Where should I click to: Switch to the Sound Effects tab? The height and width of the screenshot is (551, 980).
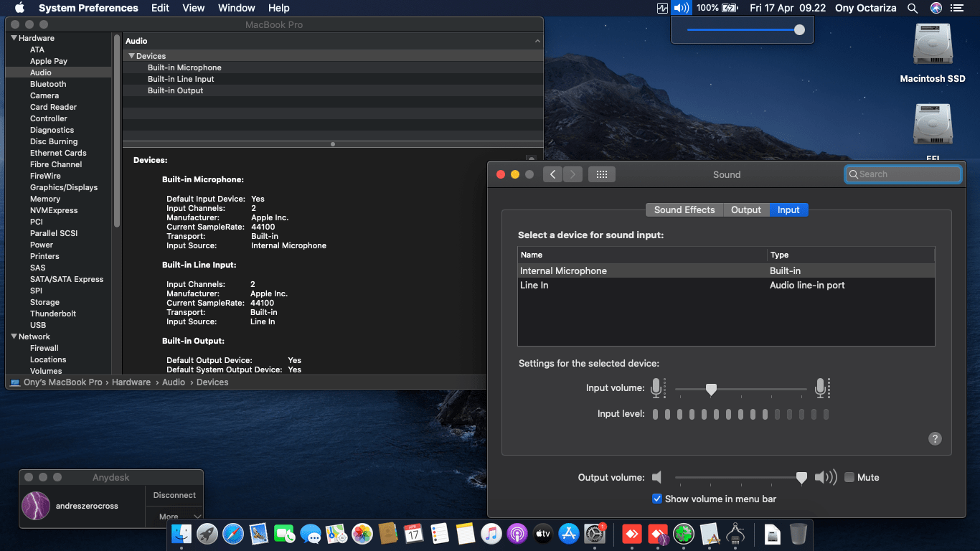pos(684,209)
